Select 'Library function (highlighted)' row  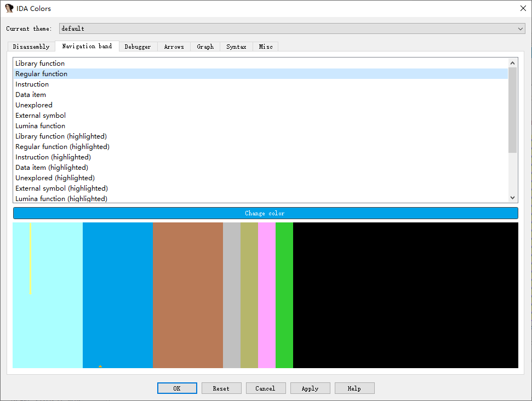click(261, 136)
